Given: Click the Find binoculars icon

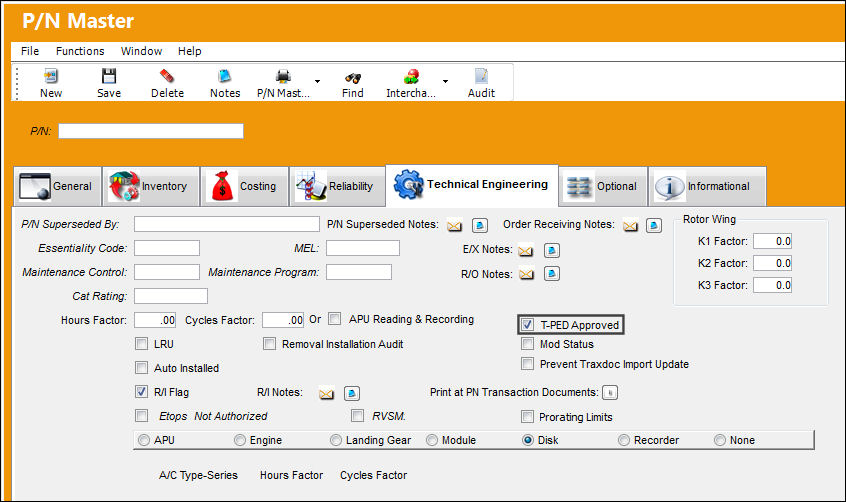Looking at the screenshot, I should coord(353,78).
